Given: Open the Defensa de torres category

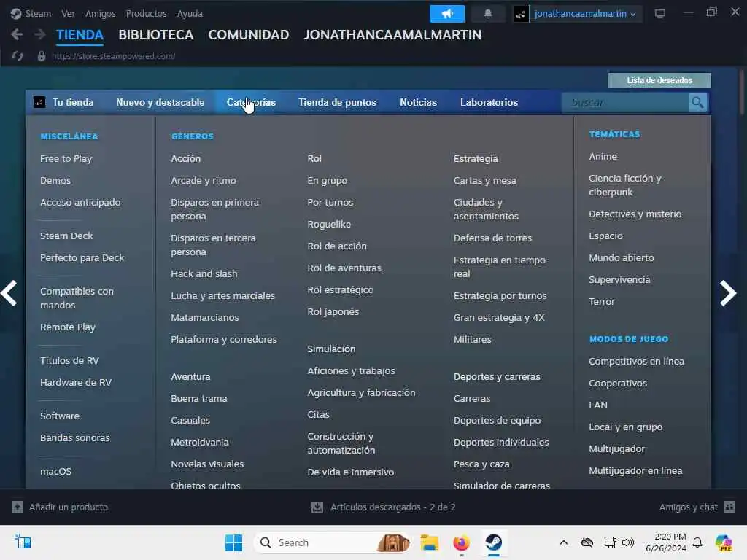Looking at the screenshot, I should coord(492,238).
